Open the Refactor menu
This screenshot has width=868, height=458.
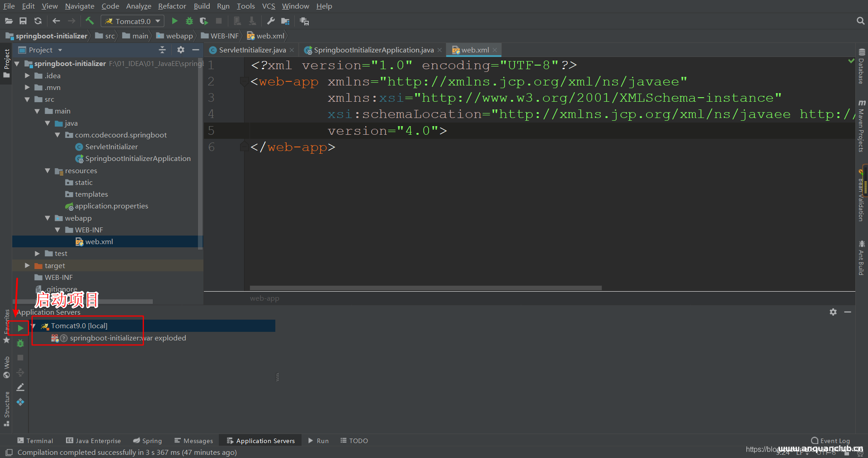coord(172,6)
